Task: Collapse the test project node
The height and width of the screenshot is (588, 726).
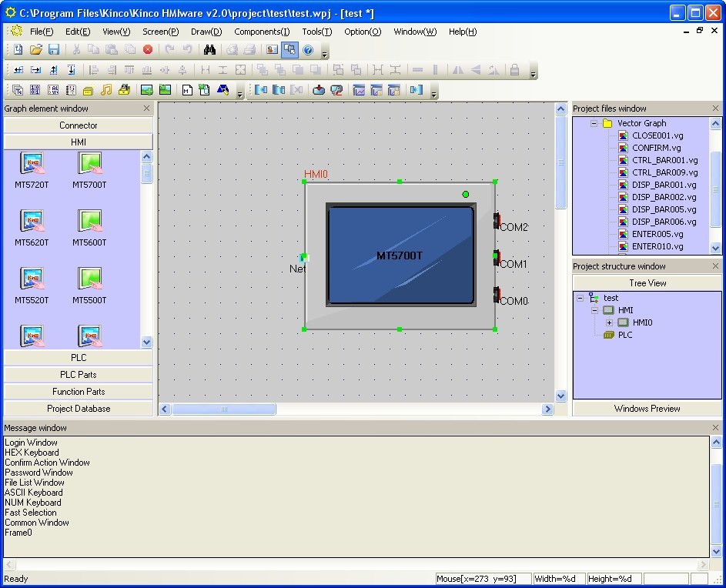Action: click(x=580, y=298)
